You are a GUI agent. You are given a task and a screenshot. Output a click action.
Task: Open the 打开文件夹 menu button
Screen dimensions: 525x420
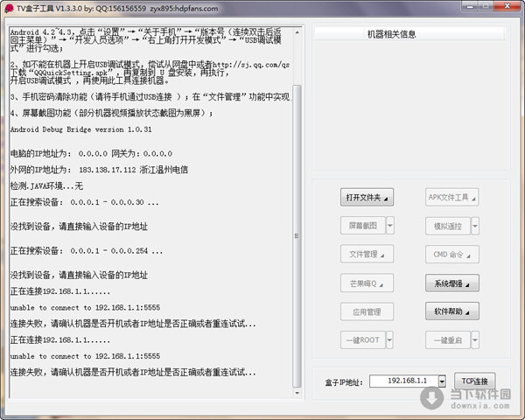coord(367,197)
